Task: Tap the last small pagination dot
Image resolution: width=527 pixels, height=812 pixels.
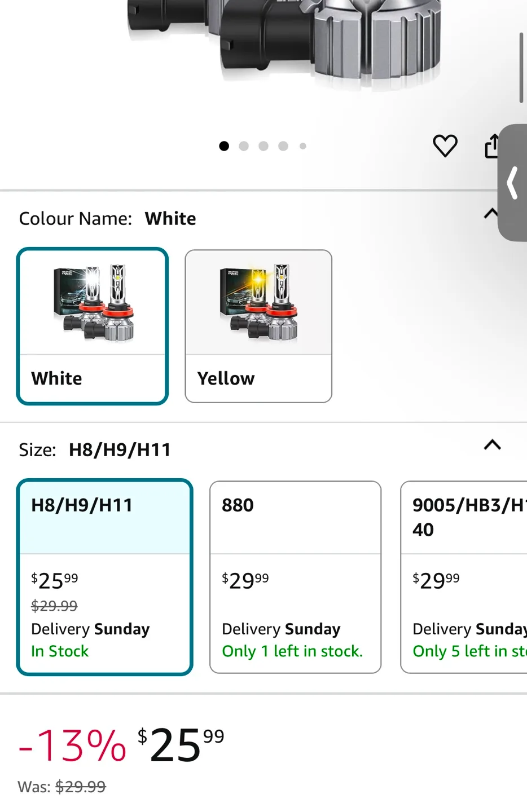Action: (303, 146)
